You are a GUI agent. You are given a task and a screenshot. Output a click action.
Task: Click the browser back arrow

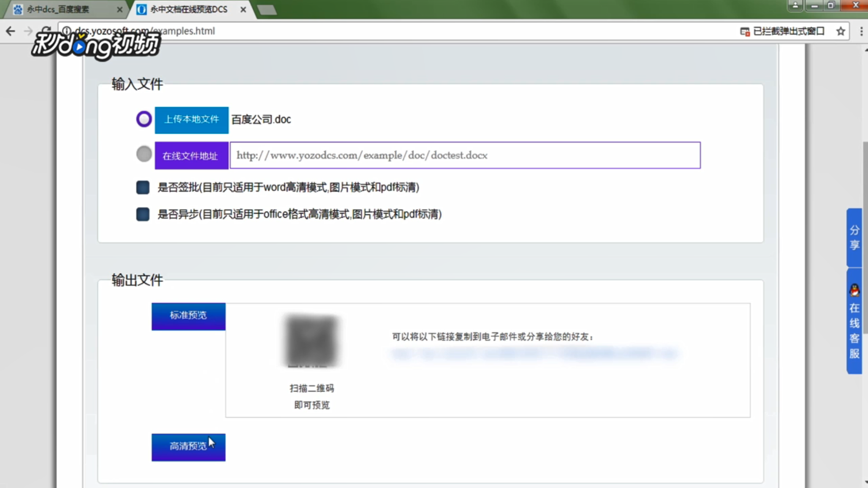pos(10,31)
